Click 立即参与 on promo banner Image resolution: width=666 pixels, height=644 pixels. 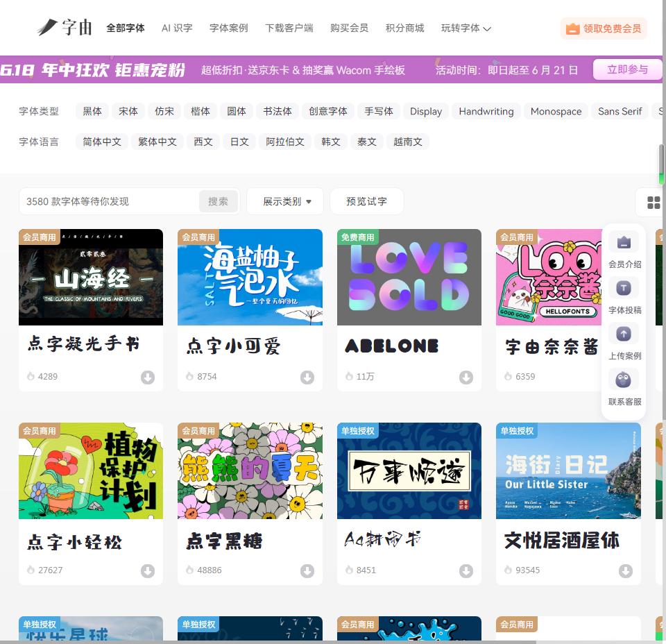tap(627, 69)
